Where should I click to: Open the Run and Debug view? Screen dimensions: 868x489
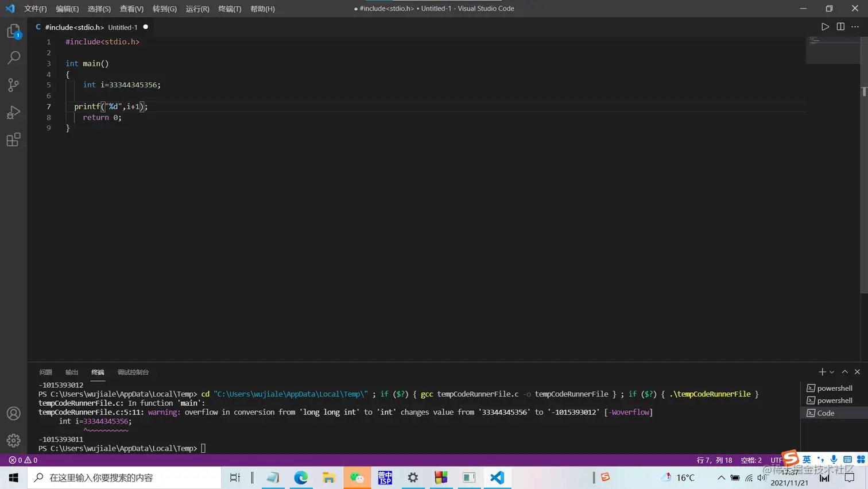13,112
